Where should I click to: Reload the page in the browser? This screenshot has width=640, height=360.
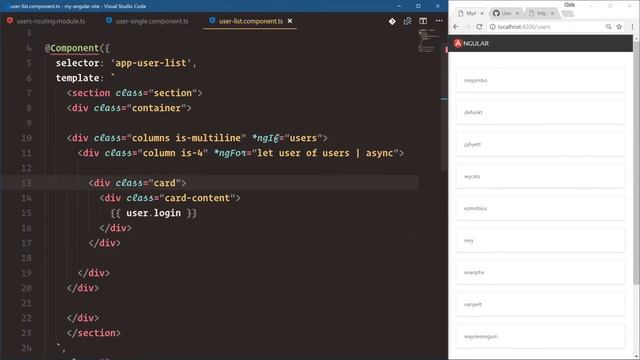click(x=479, y=27)
